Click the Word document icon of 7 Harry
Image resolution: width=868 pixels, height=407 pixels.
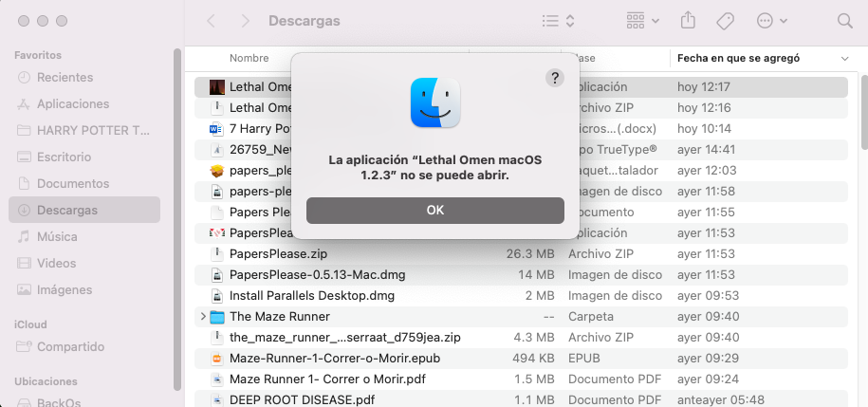[x=216, y=129]
